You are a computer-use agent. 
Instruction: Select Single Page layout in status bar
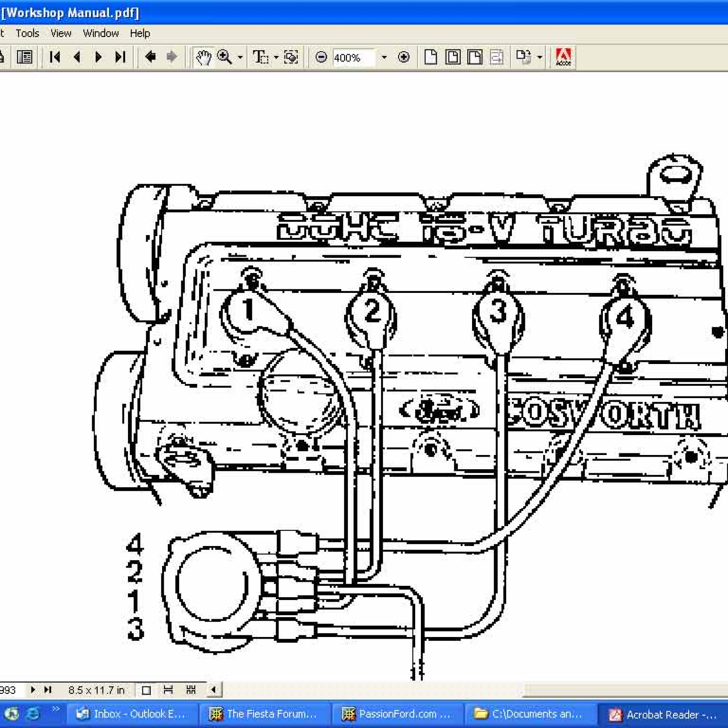pos(146,690)
